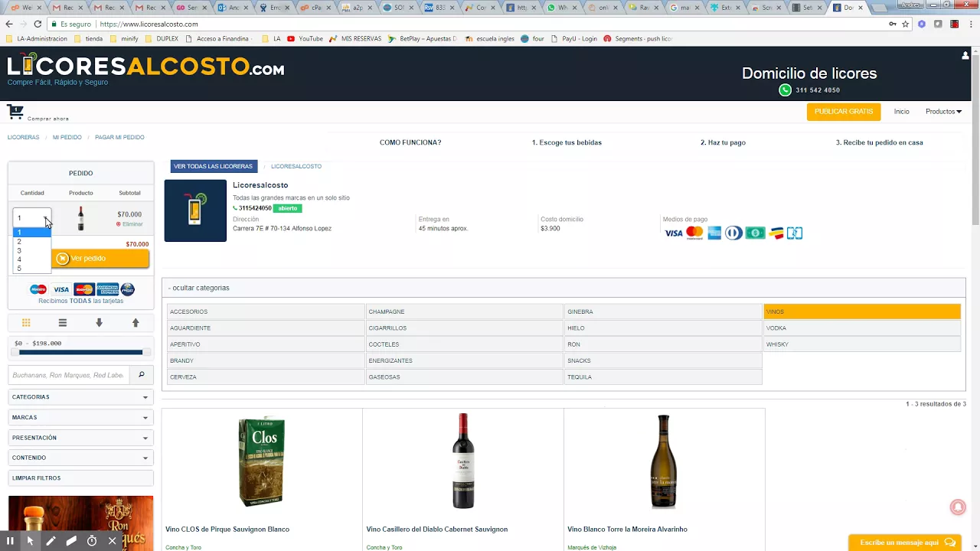Open the MI PEDIDO breadcrumb link

click(x=67, y=138)
